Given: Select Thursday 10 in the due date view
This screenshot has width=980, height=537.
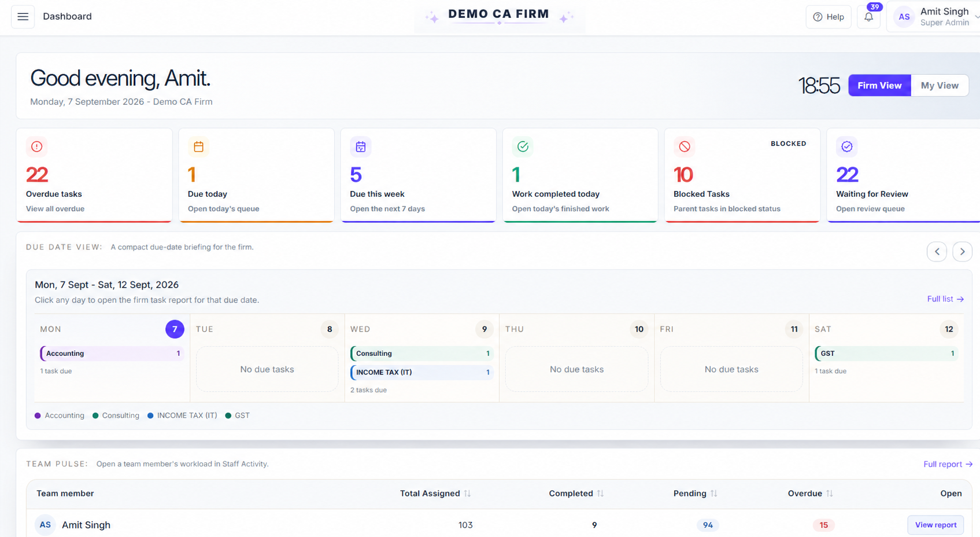Looking at the screenshot, I should pos(639,329).
